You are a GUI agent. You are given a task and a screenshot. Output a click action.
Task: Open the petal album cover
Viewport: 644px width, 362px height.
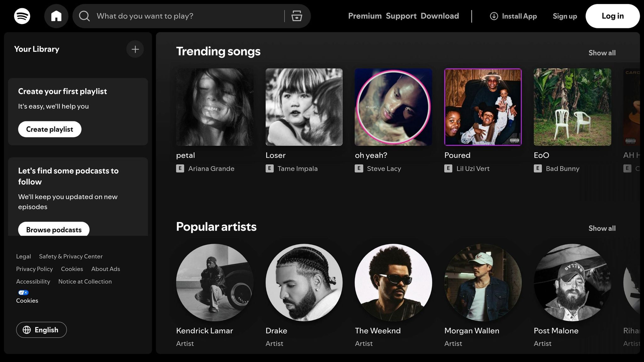tap(215, 107)
